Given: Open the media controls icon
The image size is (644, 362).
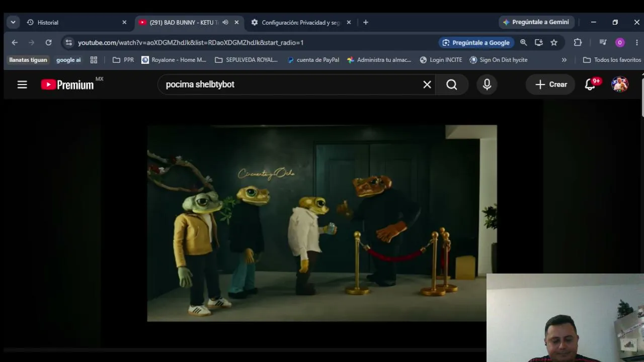Looking at the screenshot, I should click(603, 43).
